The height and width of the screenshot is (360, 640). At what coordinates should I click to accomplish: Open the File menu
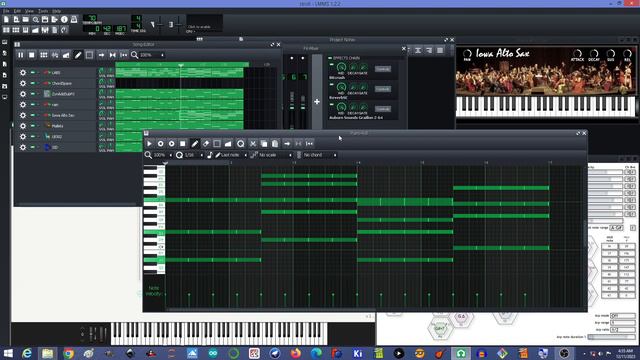(6, 11)
